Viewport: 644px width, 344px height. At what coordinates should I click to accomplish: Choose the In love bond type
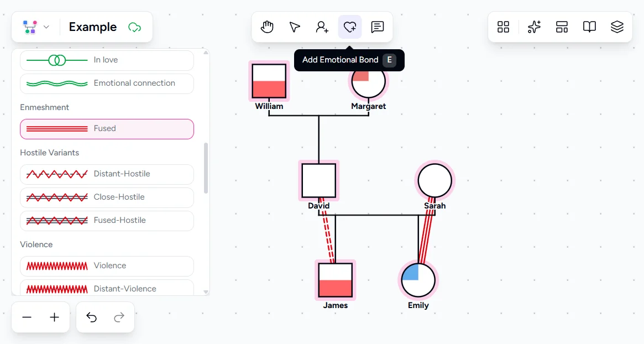click(107, 60)
